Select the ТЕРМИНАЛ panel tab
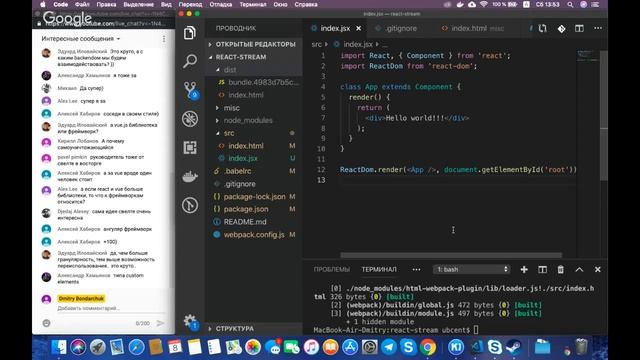The height and width of the screenshot is (360, 640). [379, 269]
